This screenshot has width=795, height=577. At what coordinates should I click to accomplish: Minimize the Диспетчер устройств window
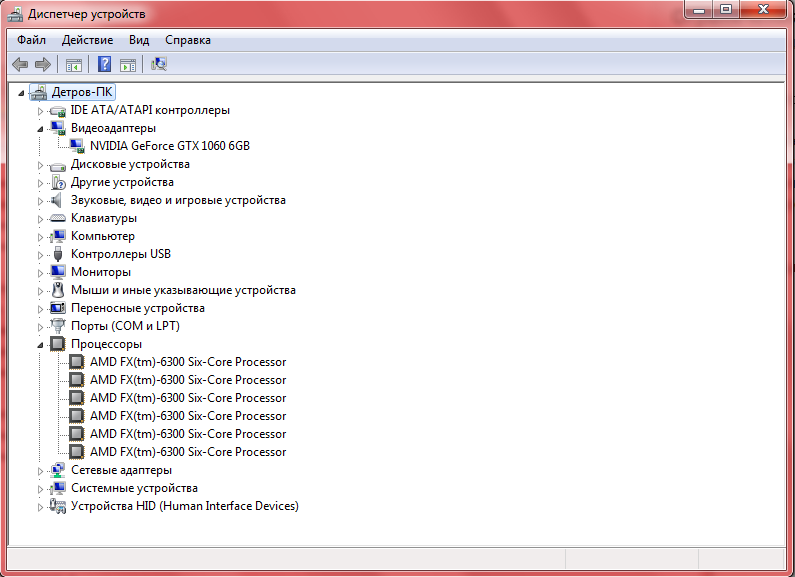(699, 9)
